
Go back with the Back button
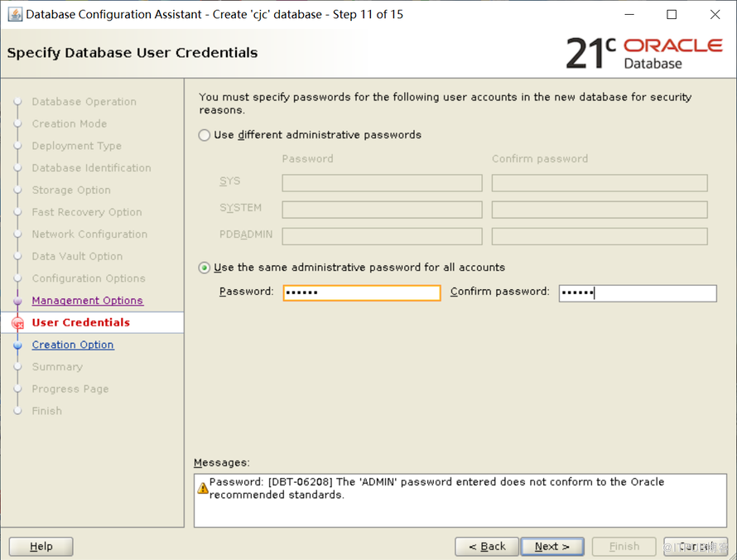tap(487, 547)
